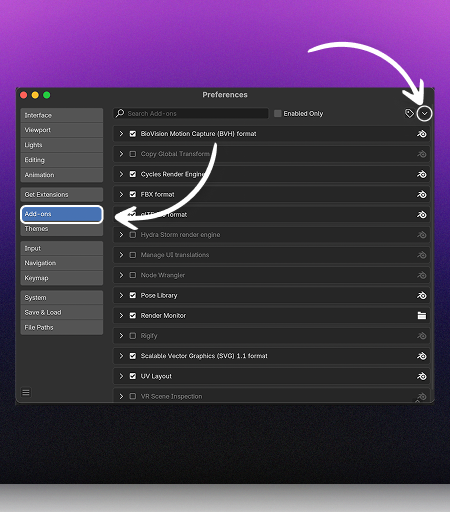This screenshot has height=512, width=450.
Task: Click Blender logo icon on Pose Library row
Action: pyautogui.click(x=422, y=295)
